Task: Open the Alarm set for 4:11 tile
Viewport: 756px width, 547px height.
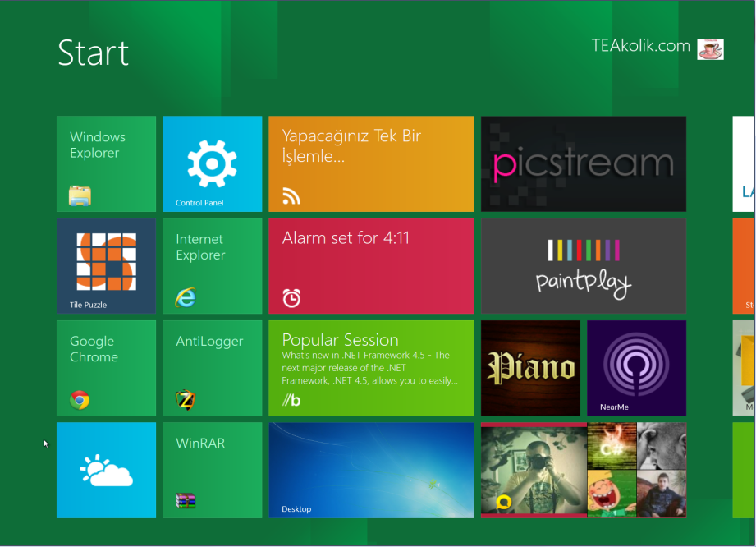Action: tap(371, 266)
